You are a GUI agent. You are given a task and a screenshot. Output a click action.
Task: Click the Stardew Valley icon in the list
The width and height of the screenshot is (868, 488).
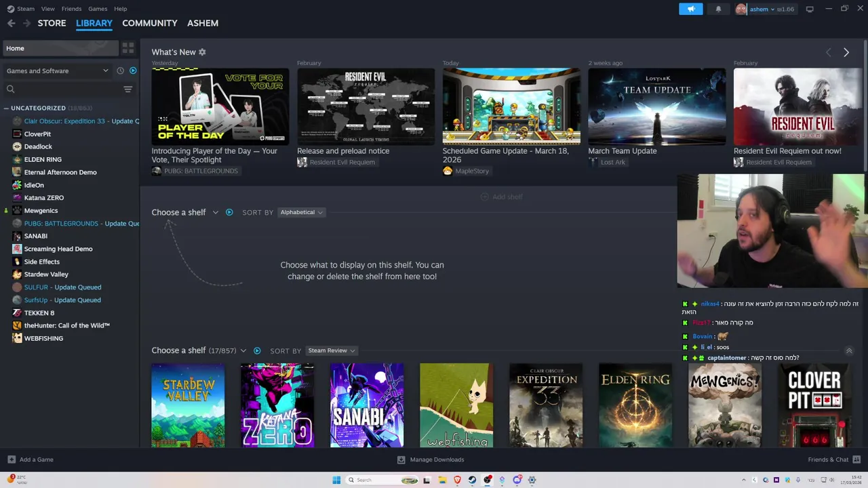click(17, 274)
